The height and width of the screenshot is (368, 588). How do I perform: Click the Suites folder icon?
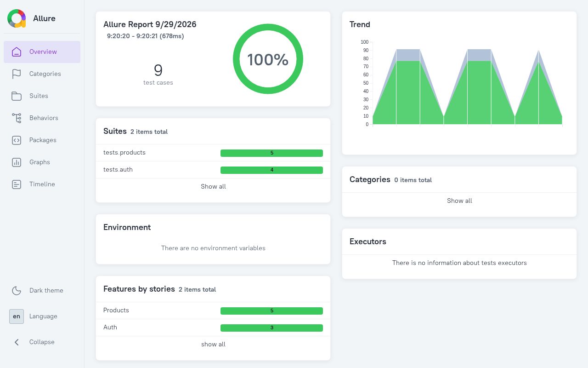tap(17, 96)
